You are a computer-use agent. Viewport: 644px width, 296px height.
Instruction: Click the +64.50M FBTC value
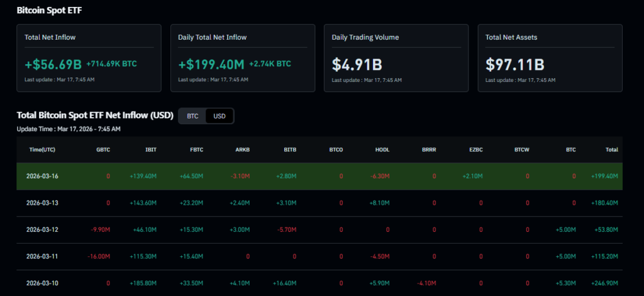pyautogui.click(x=191, y=176)
